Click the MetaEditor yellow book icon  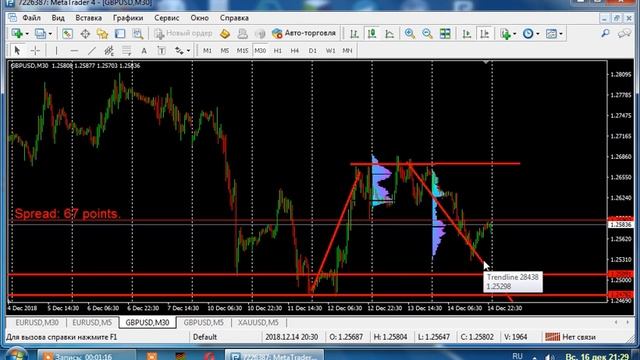click(x=224, y=33)
